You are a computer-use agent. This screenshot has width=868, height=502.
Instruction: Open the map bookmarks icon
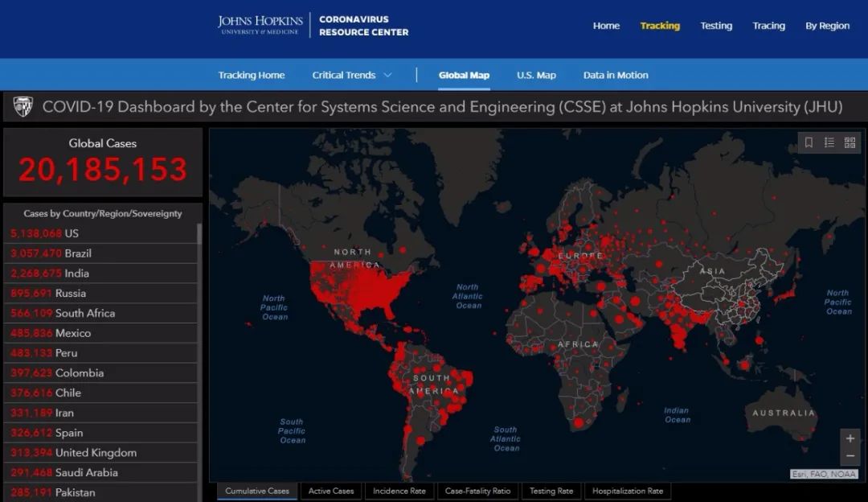[809, 142]
